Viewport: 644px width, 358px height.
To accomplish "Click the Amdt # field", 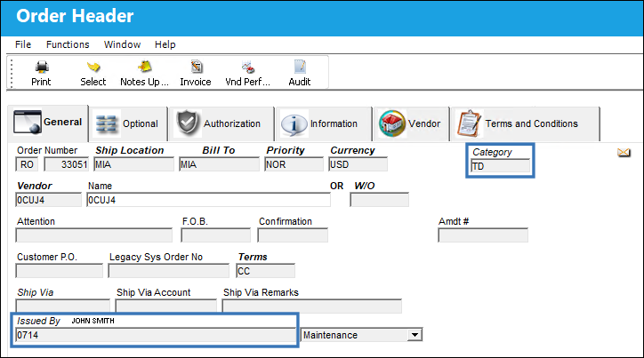I will [483, 235].
